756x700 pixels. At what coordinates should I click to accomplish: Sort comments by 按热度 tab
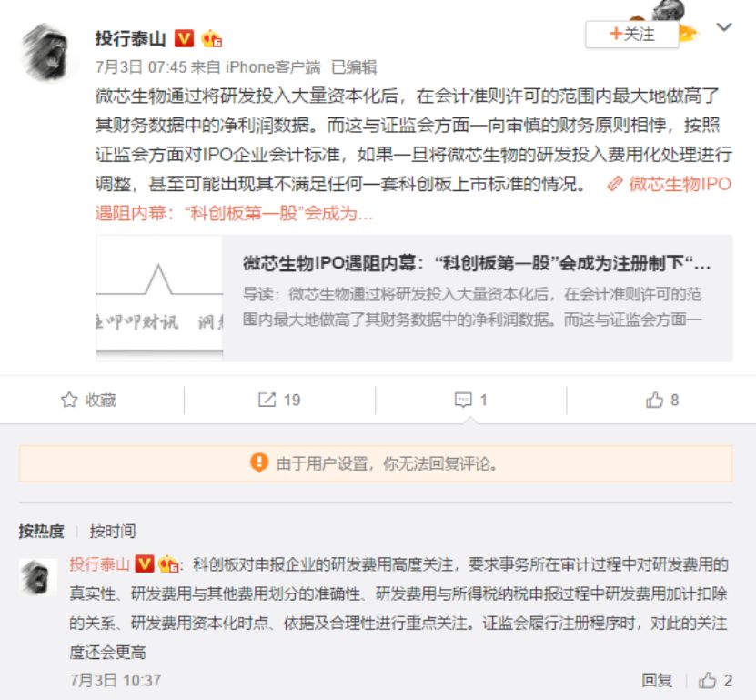pos(42,532)
